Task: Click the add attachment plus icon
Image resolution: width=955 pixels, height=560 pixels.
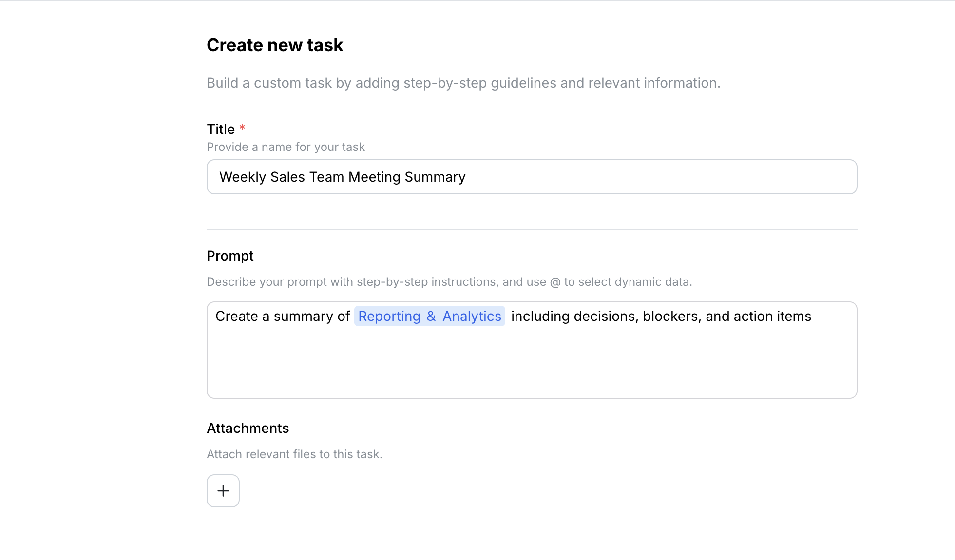Action: (223, 491)
